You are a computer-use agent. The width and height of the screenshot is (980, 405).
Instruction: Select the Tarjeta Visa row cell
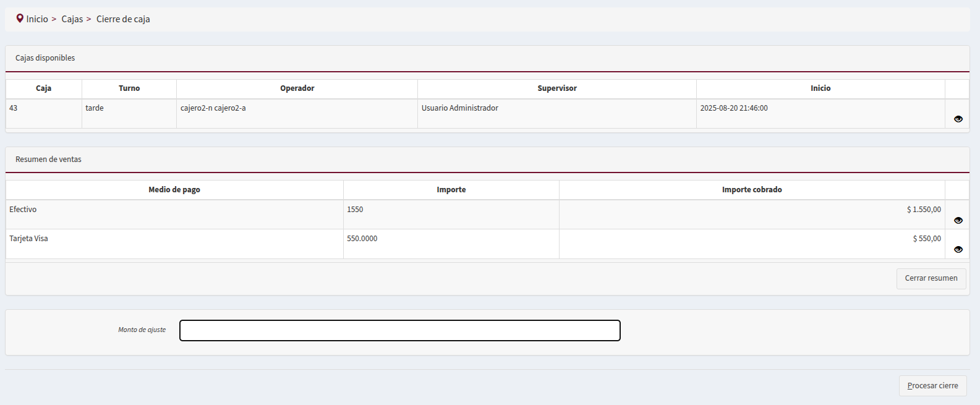tap(28, 239)
